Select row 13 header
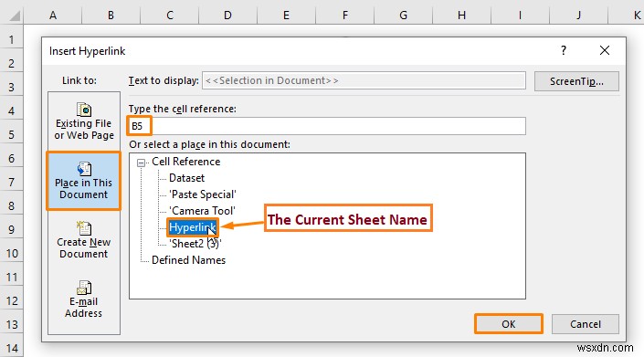This screenshot has width=644, height=357. 12,325
